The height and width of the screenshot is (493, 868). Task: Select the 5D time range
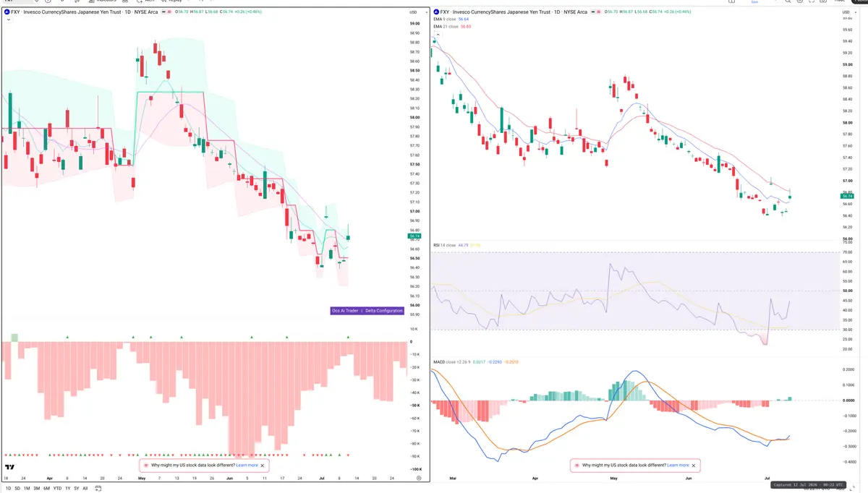point(17,489)
